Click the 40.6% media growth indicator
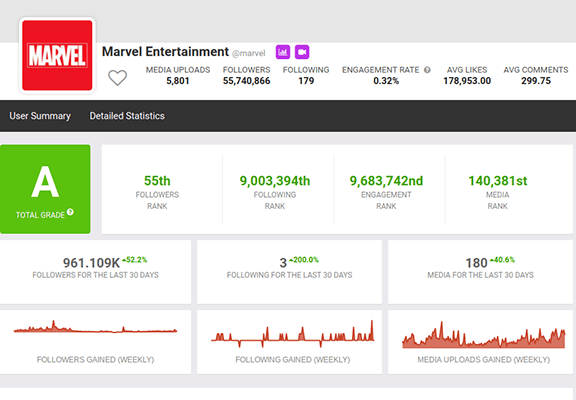Screen dimensions: 576x400 click(502, 260)
